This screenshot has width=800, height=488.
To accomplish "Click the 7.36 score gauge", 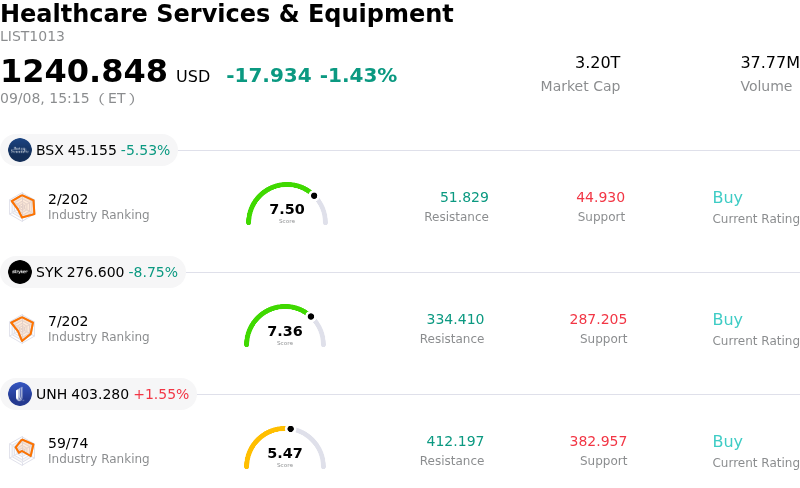I will (x=285, y=326).
